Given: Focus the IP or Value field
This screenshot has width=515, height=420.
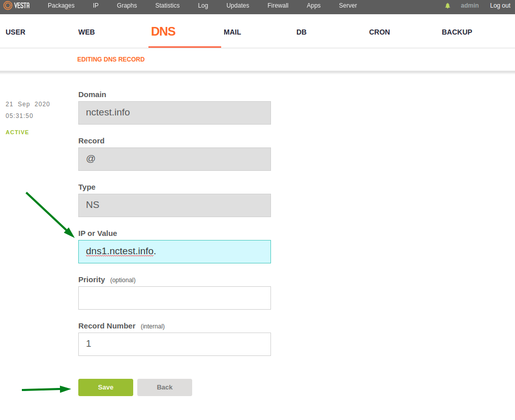Looking at the screenshot, I should click(174, 252).
